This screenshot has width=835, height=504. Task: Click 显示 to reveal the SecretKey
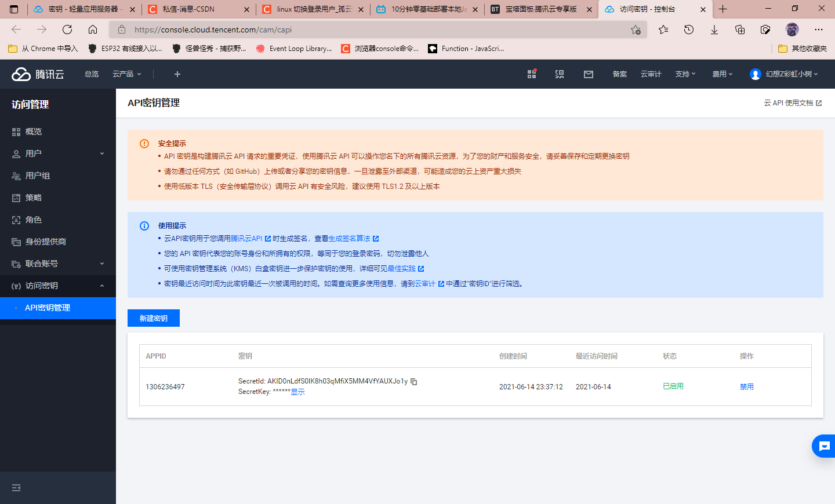tap(297, 392)
